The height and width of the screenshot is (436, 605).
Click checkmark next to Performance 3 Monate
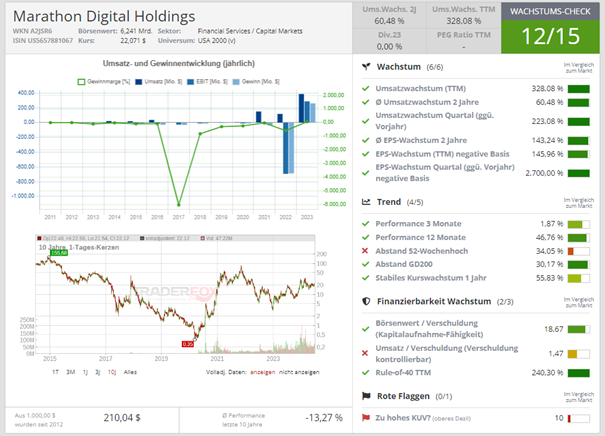[x=365, y=224]
